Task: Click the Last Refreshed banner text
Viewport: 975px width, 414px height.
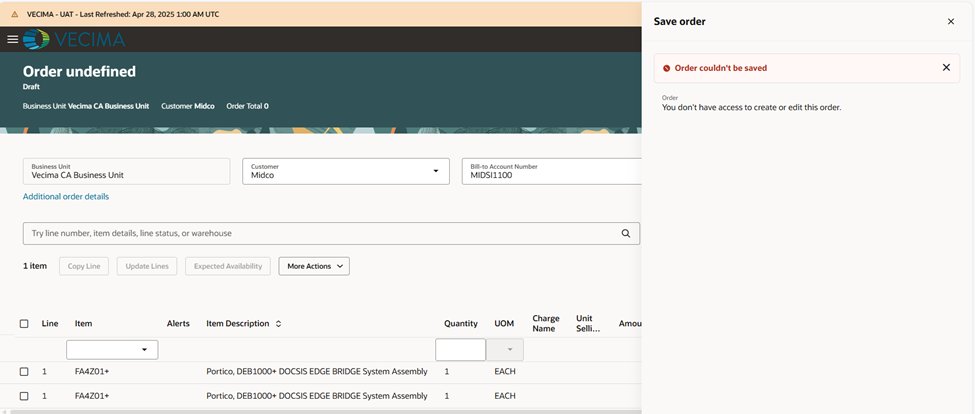Action: click(x=122, y=14)
